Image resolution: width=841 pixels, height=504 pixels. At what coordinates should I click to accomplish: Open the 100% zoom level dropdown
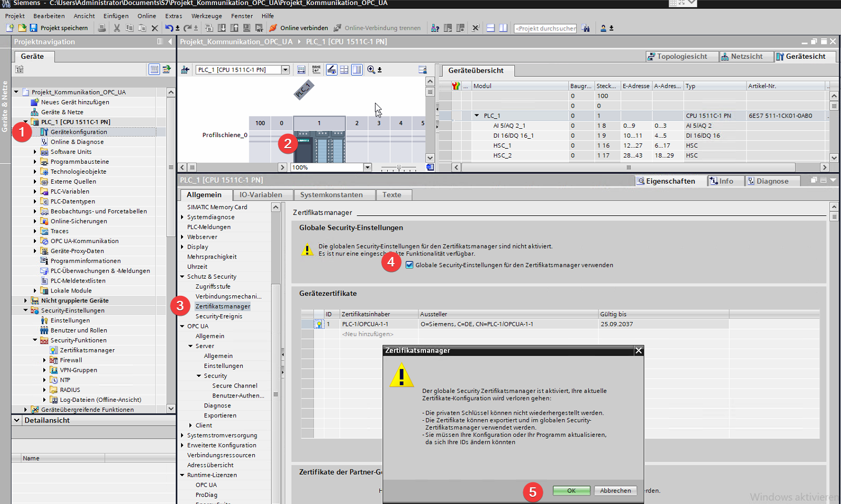pos(367,167)
